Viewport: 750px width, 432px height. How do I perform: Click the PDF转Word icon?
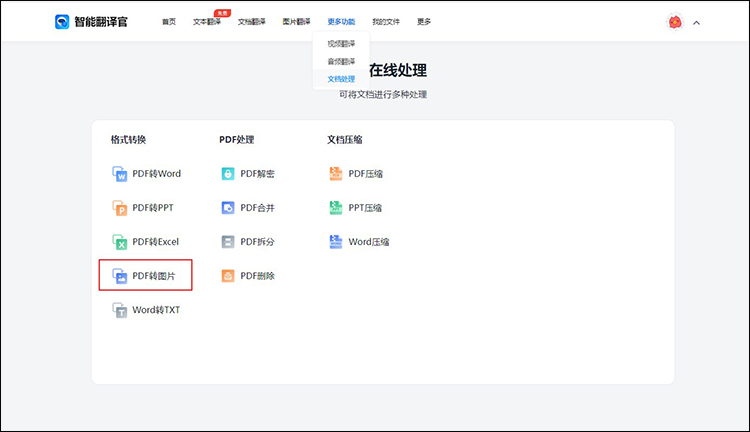pos(120,174)
